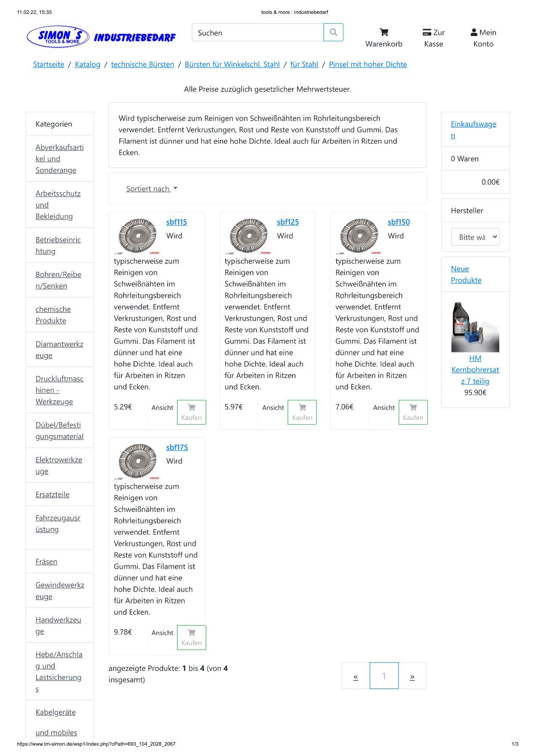This screenshot has height=756, width=535.
Task: Open Diamantwerkzeuge category in sidebar
Action: coord(60,349)
